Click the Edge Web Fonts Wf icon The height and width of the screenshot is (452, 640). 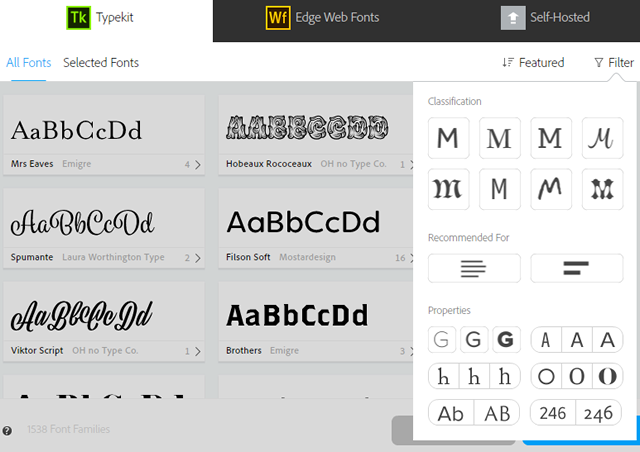tap(278, 18)
